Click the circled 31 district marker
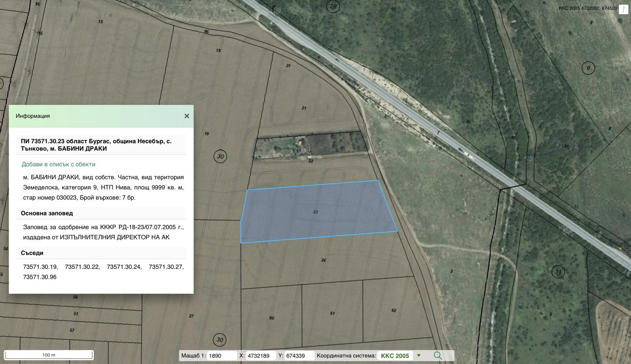Screen dimensions: 631x364 [558, 272]
